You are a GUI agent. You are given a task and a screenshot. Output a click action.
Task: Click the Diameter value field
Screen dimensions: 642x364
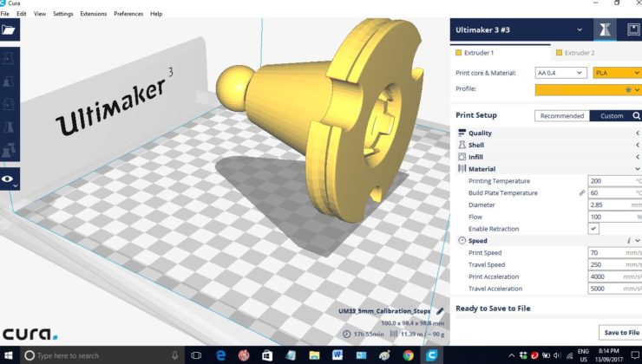click(x=615, y=205)
